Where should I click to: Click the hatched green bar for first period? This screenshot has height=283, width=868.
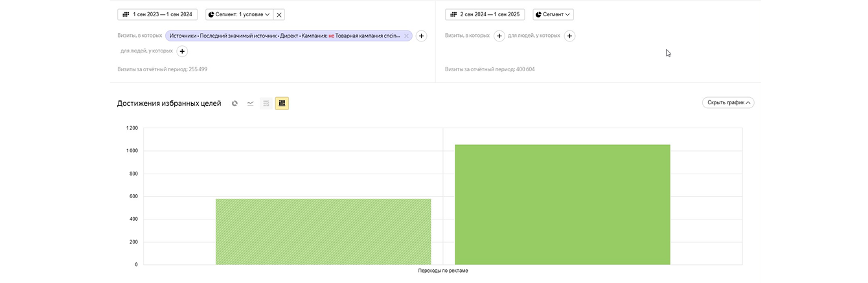tap(323, 231)
